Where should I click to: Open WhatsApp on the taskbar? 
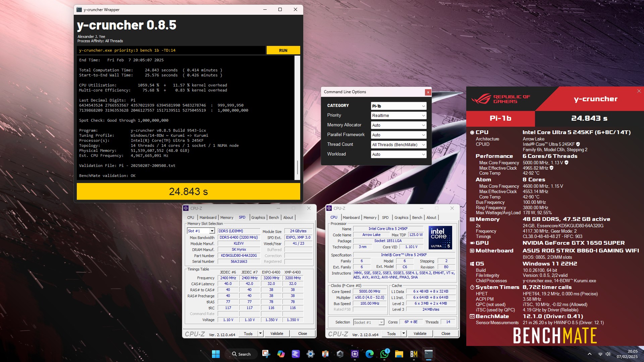384,354
